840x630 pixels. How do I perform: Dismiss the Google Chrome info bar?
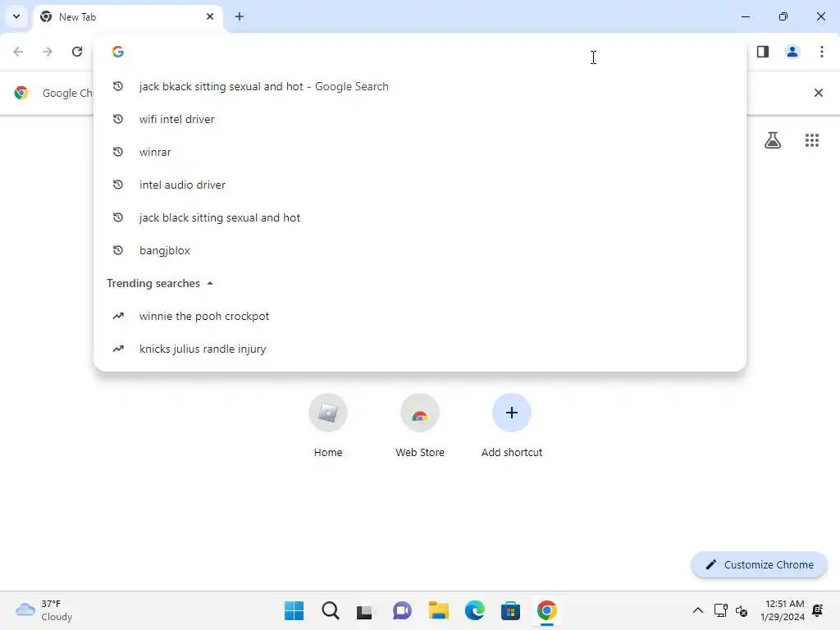coord(819,93)
